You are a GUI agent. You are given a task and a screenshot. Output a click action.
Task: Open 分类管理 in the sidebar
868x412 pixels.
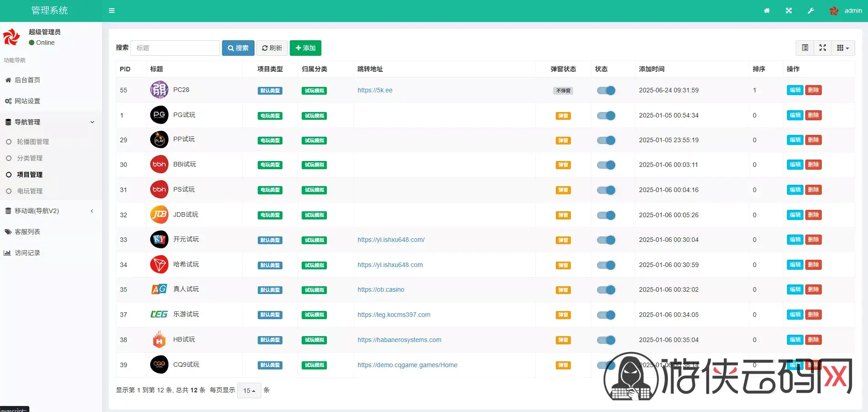pos(30,158)
